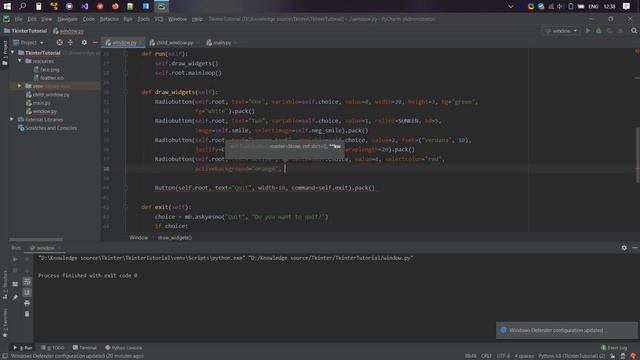This screenshot has height=360, width=640.
Task: Open Event Log in status bar
Action: 614,348
